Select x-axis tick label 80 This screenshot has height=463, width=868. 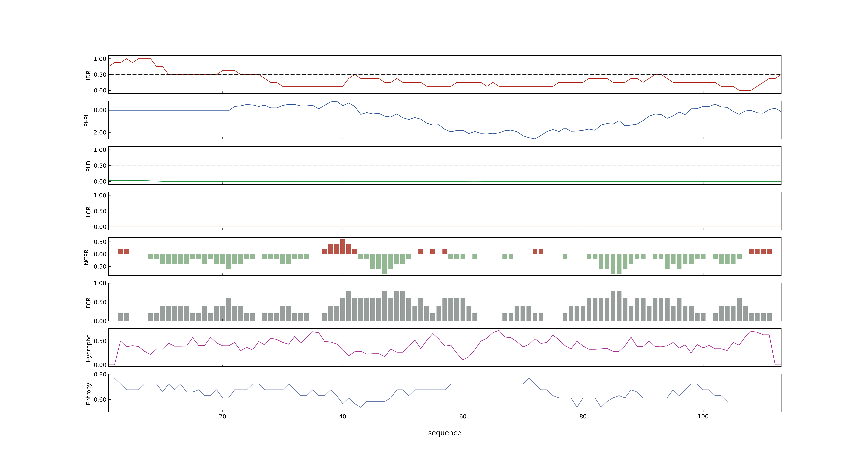click(x=583, y=416)
